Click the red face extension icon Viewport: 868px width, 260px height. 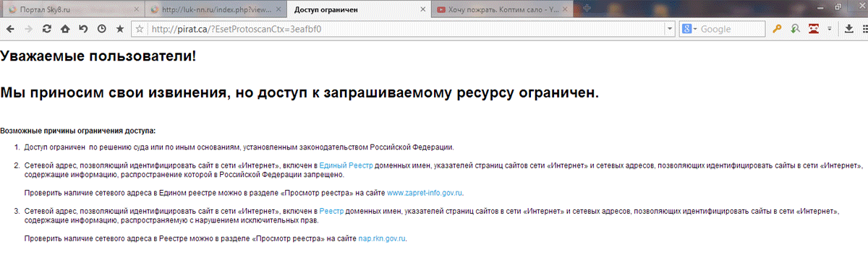coord(814,30)
